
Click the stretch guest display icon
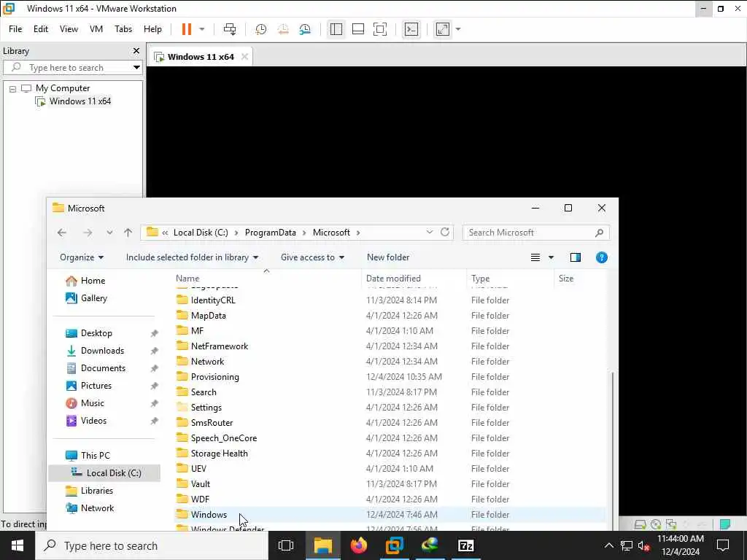[443, 29]
